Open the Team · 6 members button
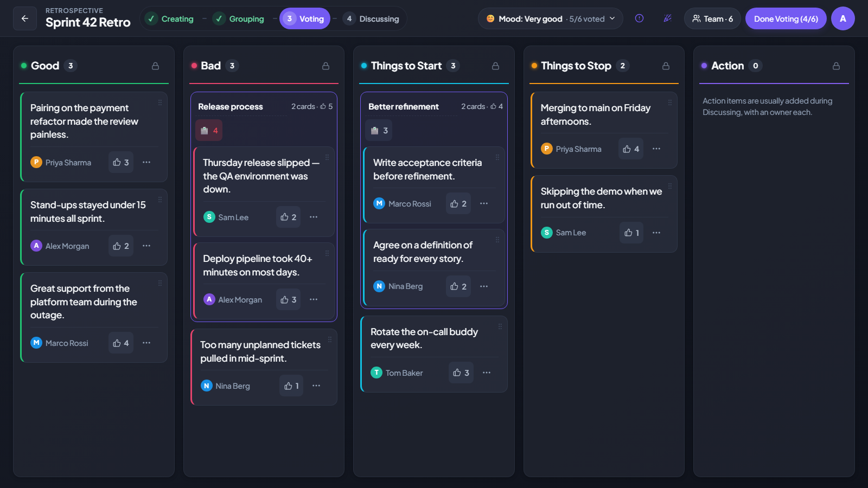This screenshot has height=488, width=868. coord(712,18)
